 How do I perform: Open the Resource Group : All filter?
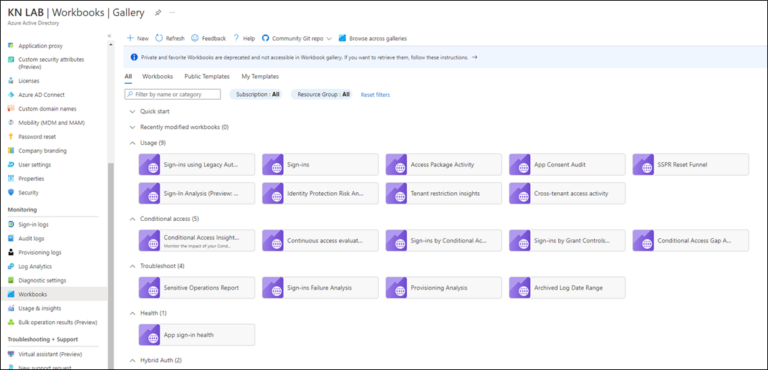322,95
